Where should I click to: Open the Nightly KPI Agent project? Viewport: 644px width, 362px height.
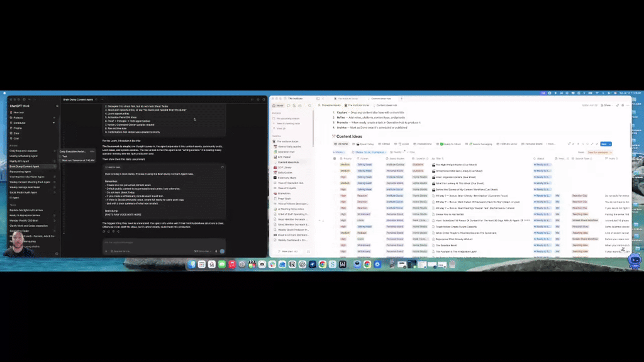[19, 162]
